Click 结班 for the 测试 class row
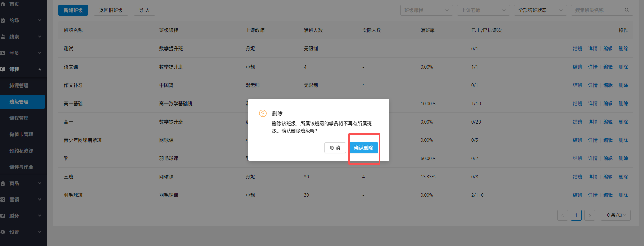 click(578, 49)
